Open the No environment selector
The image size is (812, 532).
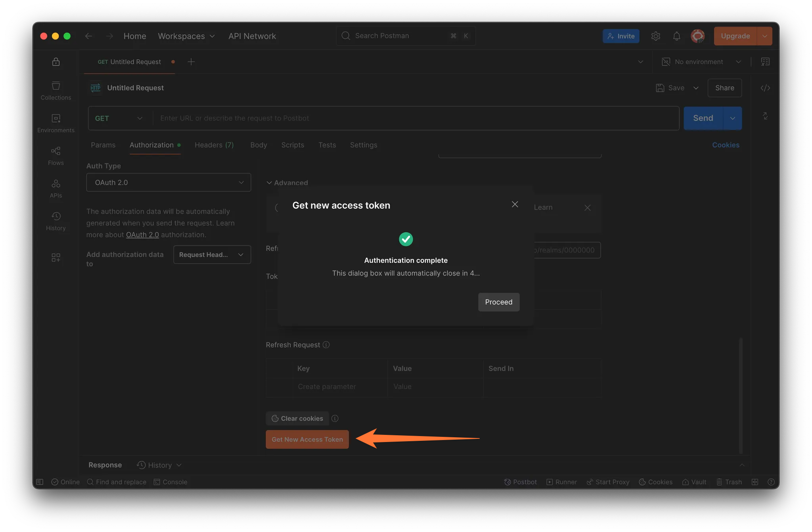tap(701, 62)
